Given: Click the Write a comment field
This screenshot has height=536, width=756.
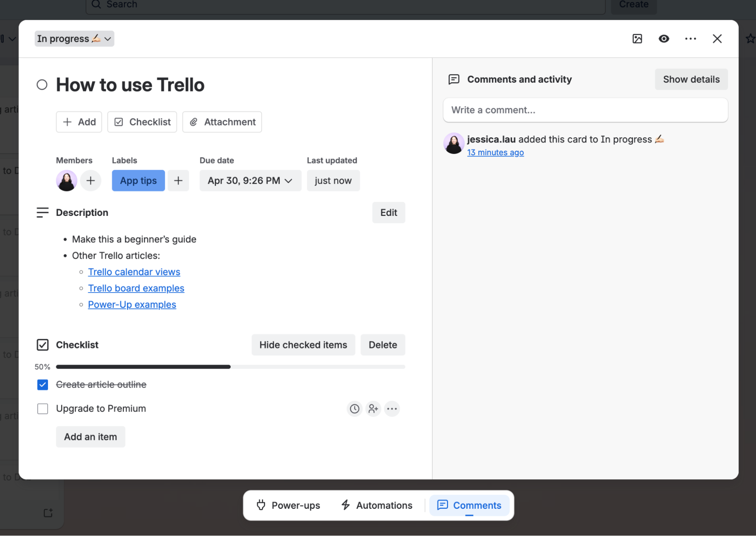Looking at the screenshot, I should [x=585, y=110].
